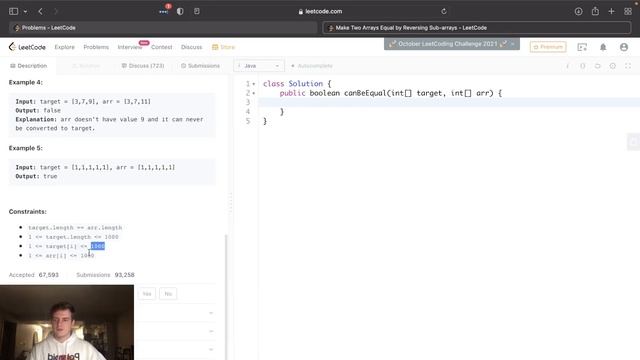Viewport: 640px width, 360px height.
Task: Open the tab group dropdown arrow
Action: point(25,11)
